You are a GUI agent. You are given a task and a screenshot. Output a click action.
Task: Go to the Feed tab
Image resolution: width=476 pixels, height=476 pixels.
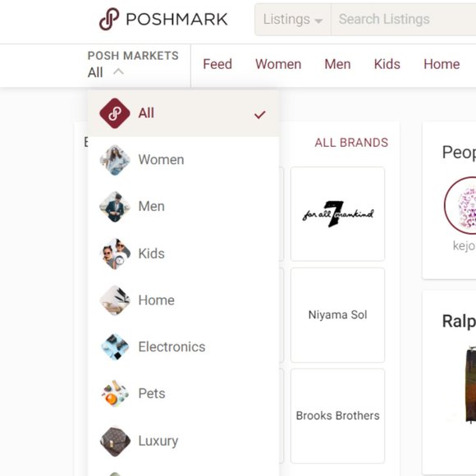217,64
